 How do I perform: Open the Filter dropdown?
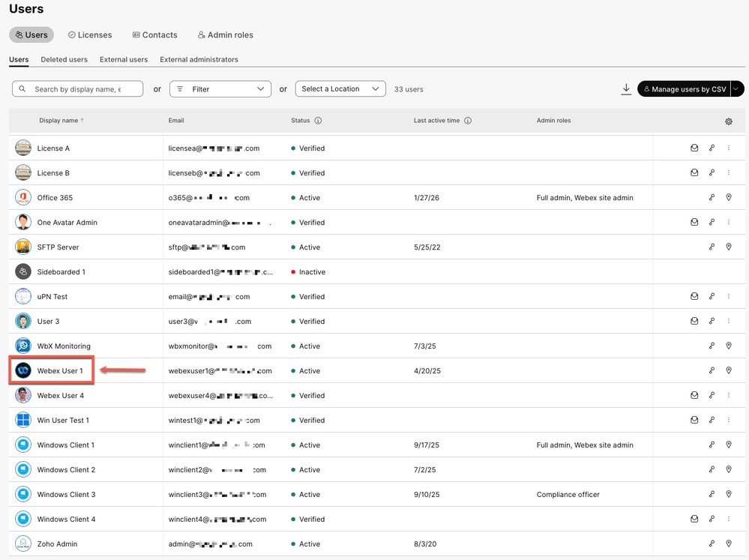220,88
